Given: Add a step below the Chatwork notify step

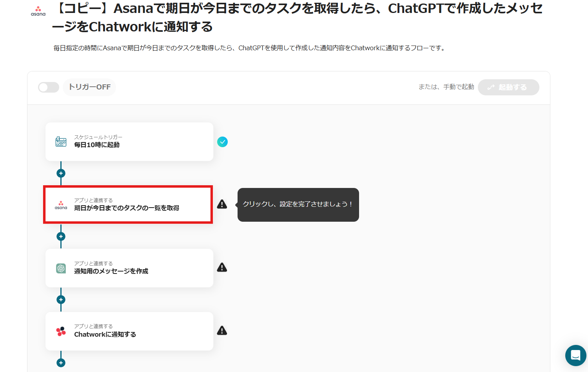Looking at the screenshot, I should (61, 363).
